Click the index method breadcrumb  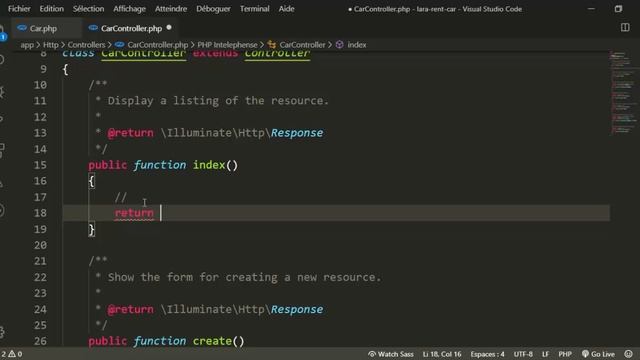pyautogui.click(x=357, y=45)
